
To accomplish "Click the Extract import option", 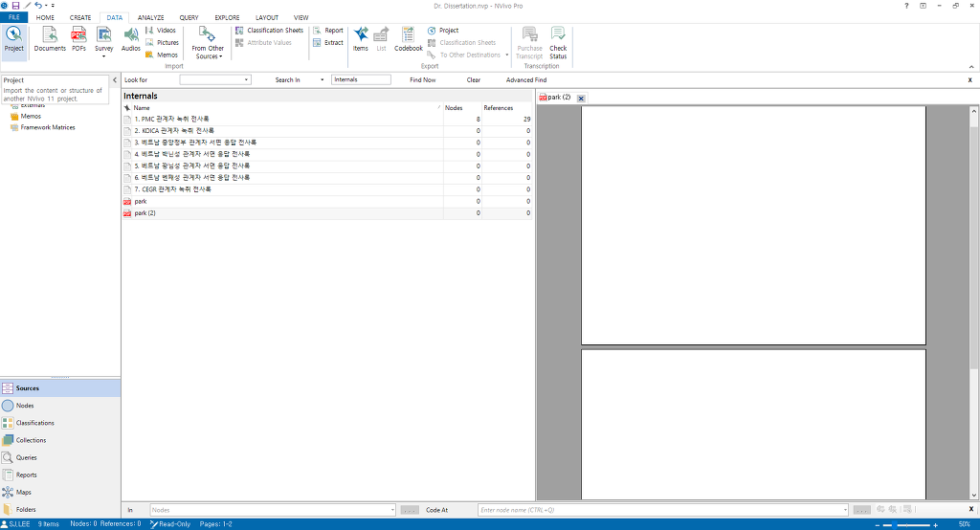I will click(328, 42).
